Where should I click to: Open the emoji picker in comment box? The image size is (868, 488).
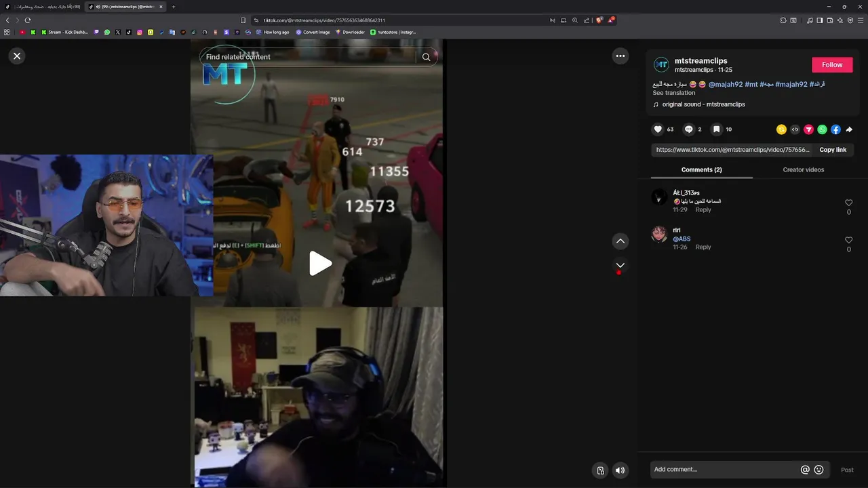[818, 470]
